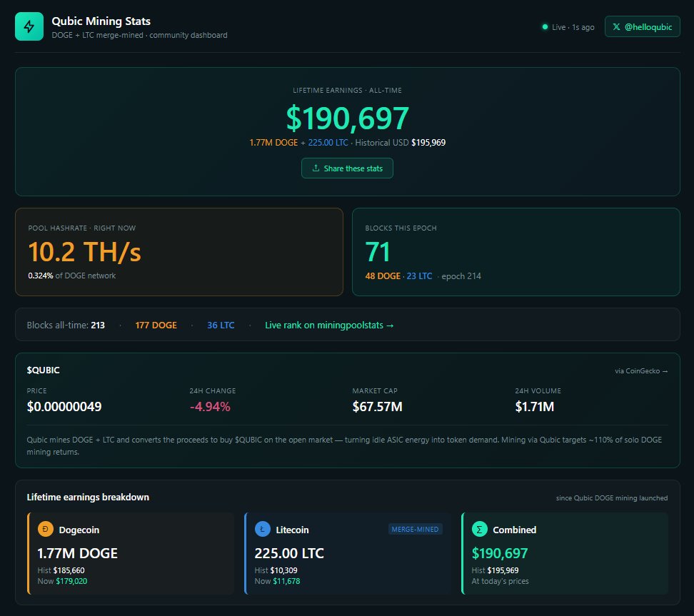Follow the via CoinGecko link
This screenshot has height=616, width=694.
click(641, 371)
